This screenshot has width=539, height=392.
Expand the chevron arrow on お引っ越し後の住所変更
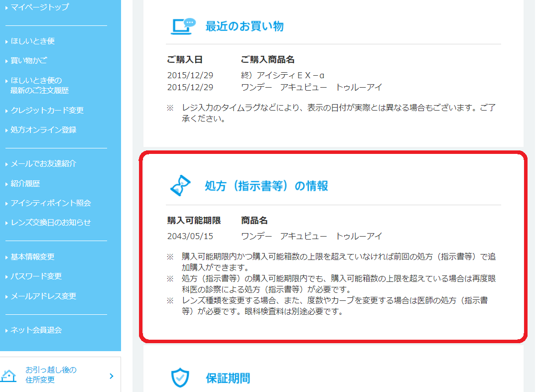coord(111,376)
